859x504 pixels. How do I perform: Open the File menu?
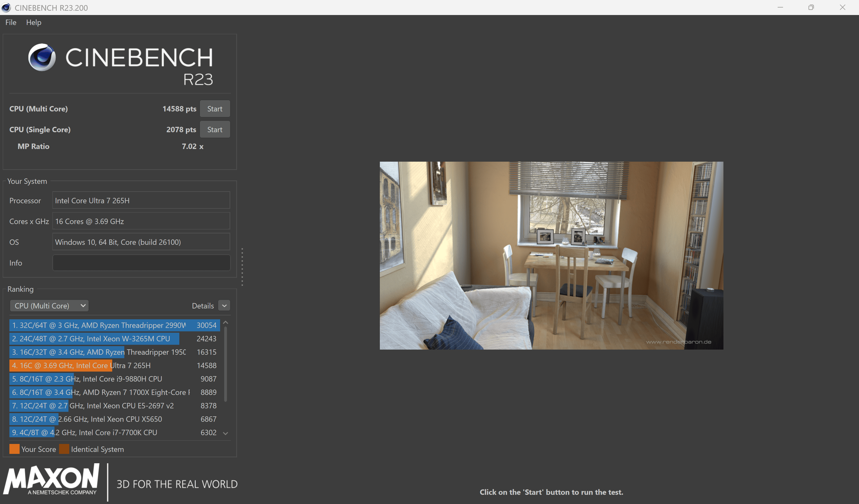click(11, 23)
